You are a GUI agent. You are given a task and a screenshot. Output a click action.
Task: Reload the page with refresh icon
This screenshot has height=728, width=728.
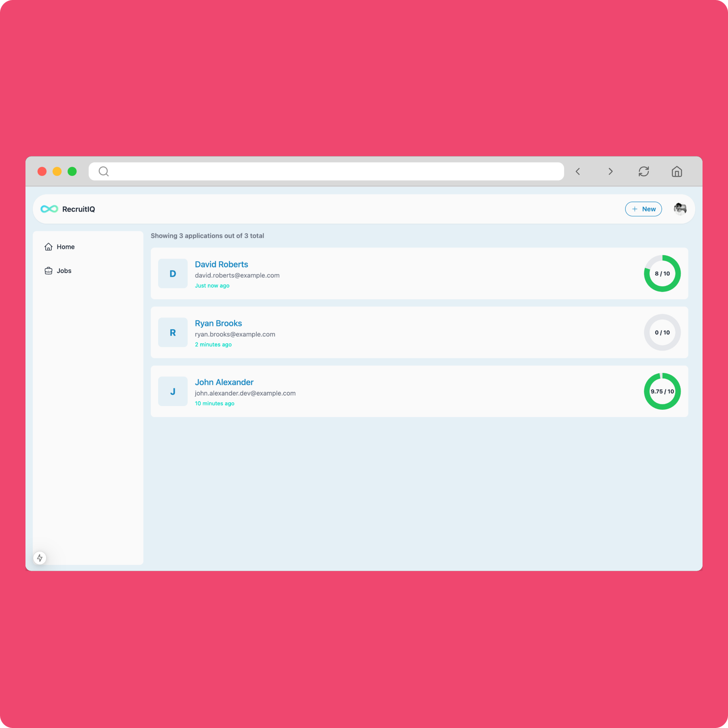point(644,171)
